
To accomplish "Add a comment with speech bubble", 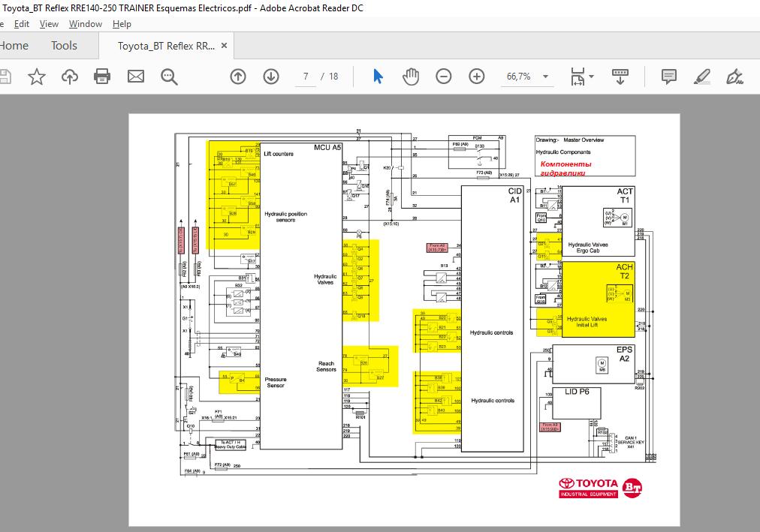I will pyautogui.click(x=669, y=77).
